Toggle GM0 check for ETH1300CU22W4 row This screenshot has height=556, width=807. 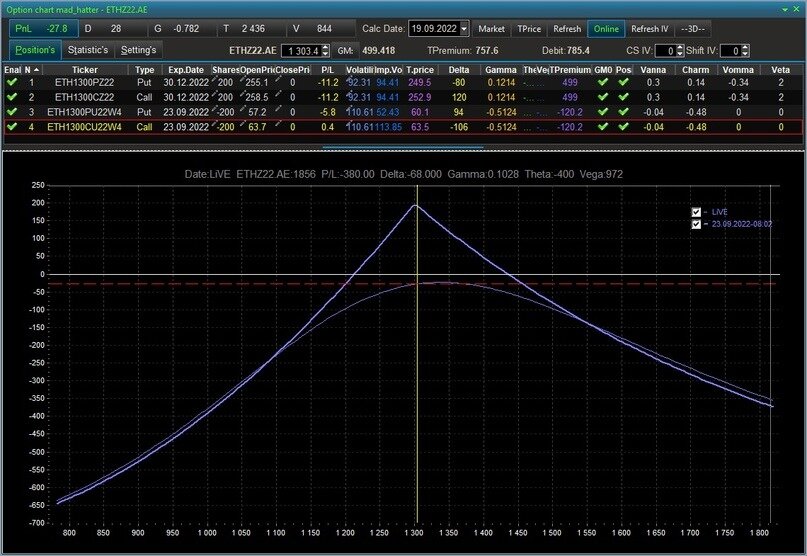[603, 127]
